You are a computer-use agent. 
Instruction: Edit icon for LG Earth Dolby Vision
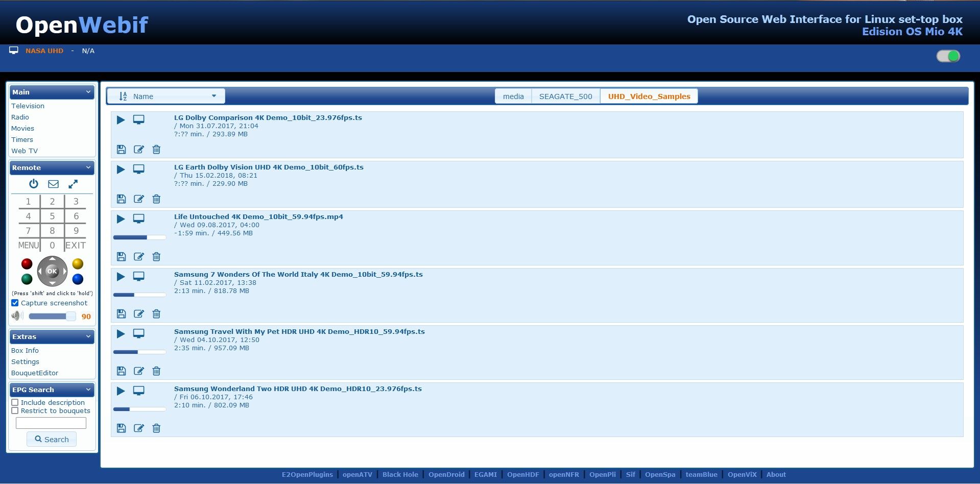(x=139, y=199)
